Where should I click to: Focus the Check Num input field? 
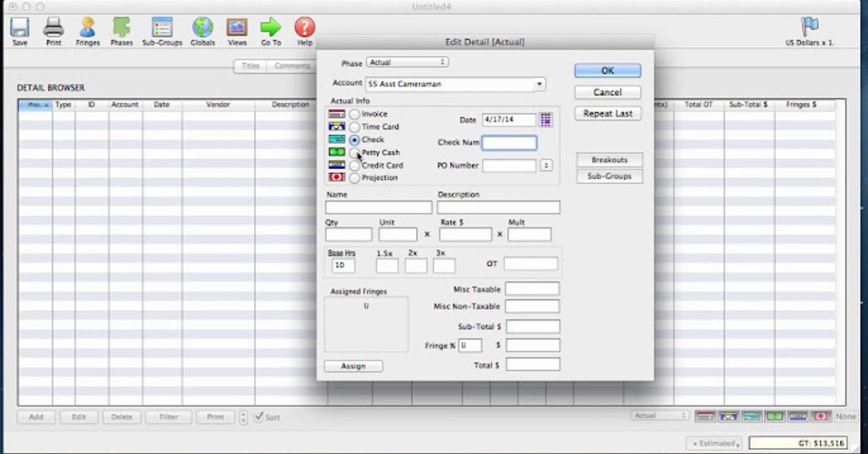[x=509, y=143]
